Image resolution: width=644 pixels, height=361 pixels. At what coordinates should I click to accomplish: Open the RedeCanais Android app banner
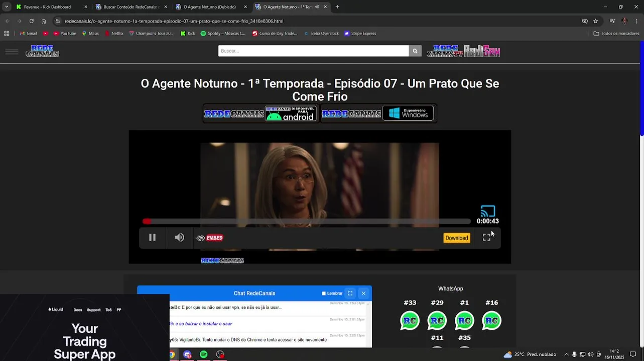point(261,114)
